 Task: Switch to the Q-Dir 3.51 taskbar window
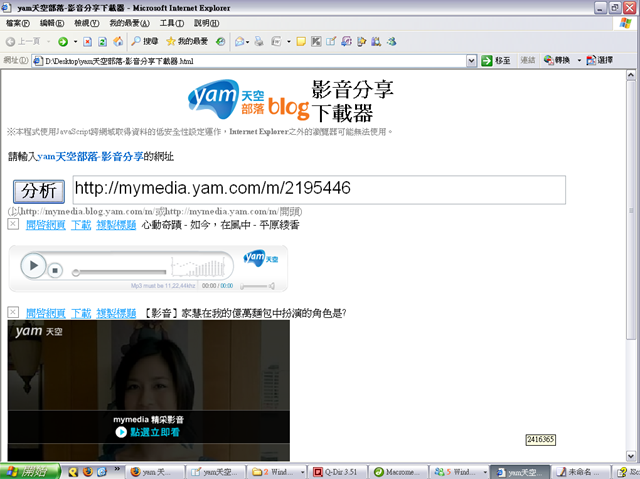click(337, 472)
